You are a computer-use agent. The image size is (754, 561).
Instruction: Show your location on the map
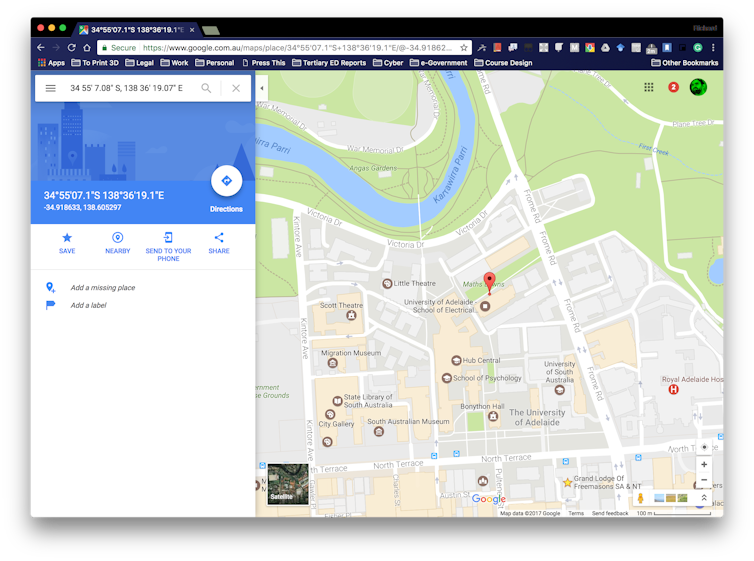704,446
